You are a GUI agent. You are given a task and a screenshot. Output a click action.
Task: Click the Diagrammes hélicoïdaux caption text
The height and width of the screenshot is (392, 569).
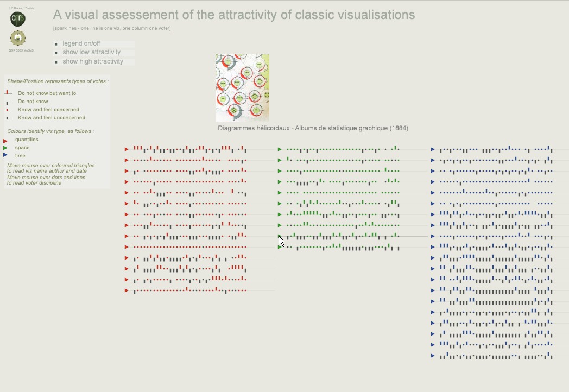[x=313, y=128]
